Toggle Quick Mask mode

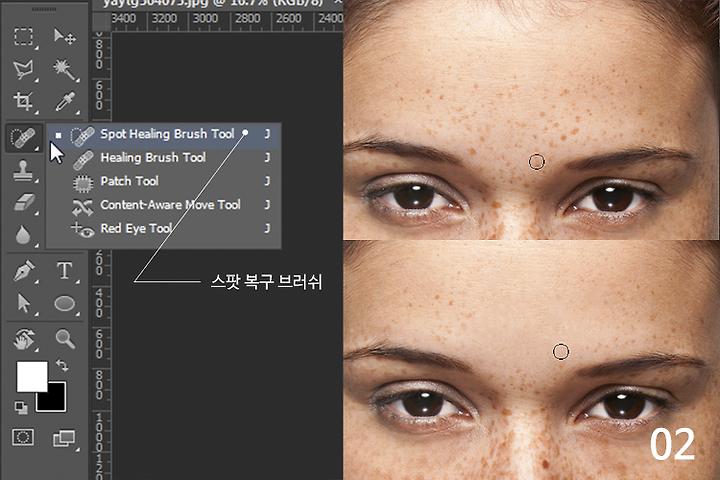(23, 437)
